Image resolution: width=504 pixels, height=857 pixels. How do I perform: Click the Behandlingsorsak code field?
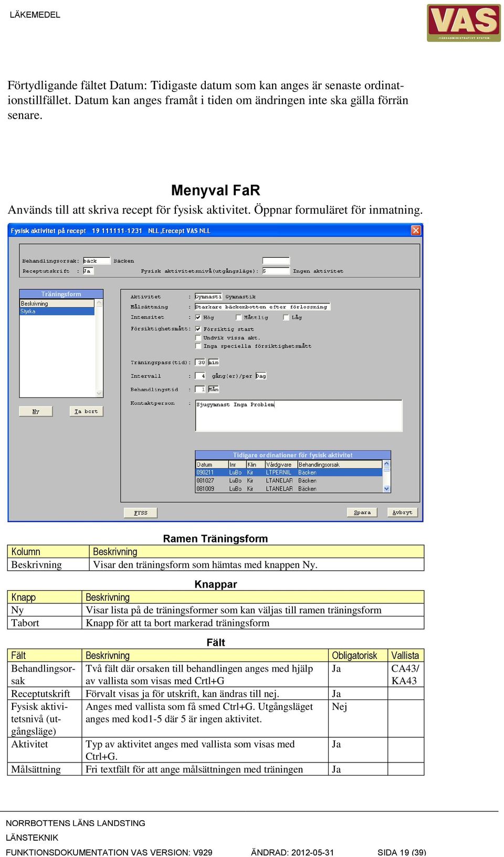[x=97, y=261]
